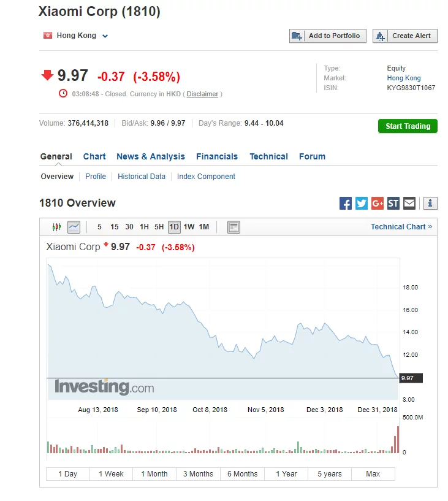The width and height of the screenshot is (448, 501).
Task: Share via the StockTwits icon
Action: coord(393,203)
